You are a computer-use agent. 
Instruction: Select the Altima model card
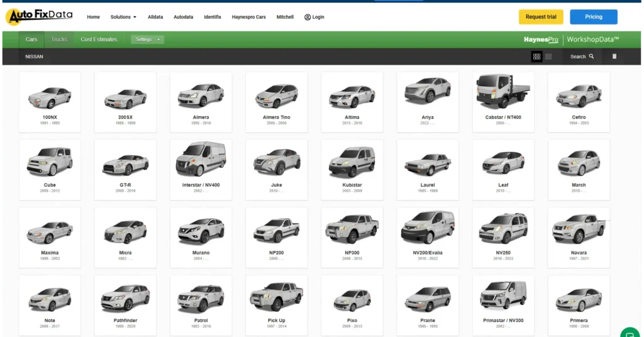[352, 102]
